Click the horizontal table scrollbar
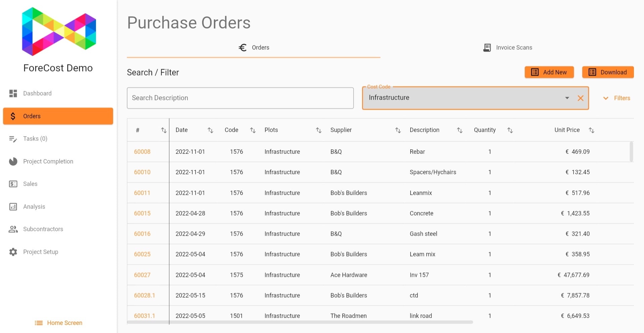644x333 pixels. pyautogui.click(x=300, y=322)
